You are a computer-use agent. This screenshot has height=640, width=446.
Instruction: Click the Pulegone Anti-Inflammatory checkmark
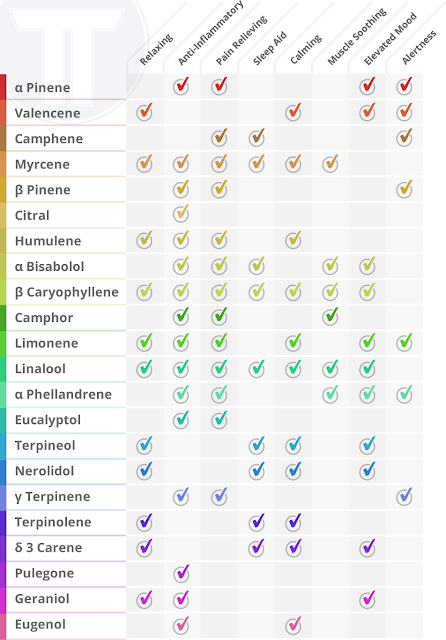point(181,573)
